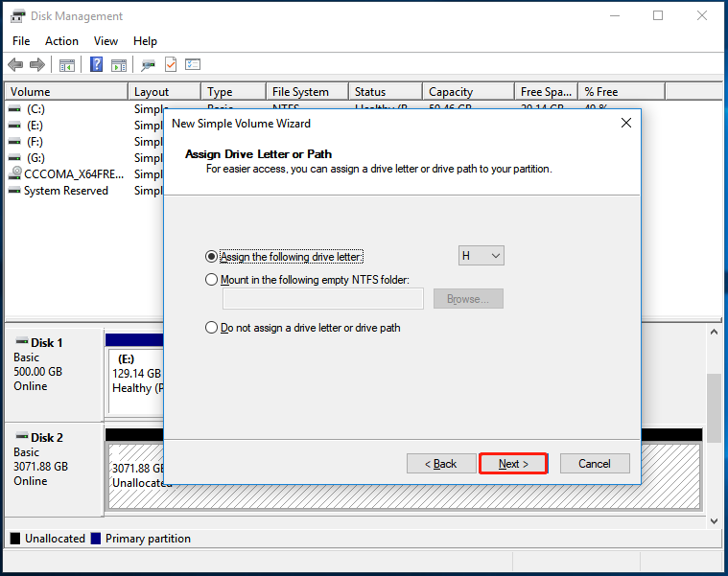Click the Properties checkmark toolbar icon
This screenshot has width=728, height=576.
coord(171,64)
